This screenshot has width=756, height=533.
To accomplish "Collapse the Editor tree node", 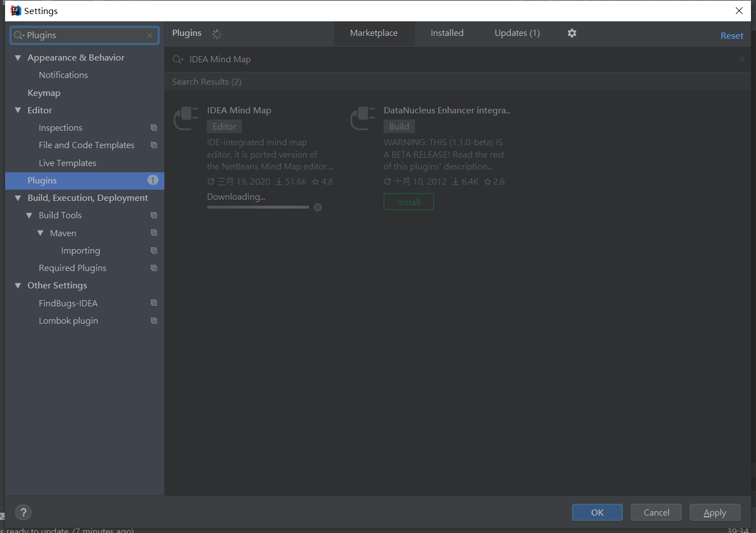I will coord(18,111).
